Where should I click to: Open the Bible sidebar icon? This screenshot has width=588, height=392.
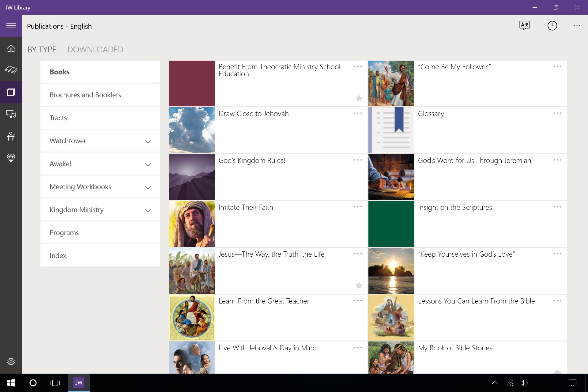(11, 70)
